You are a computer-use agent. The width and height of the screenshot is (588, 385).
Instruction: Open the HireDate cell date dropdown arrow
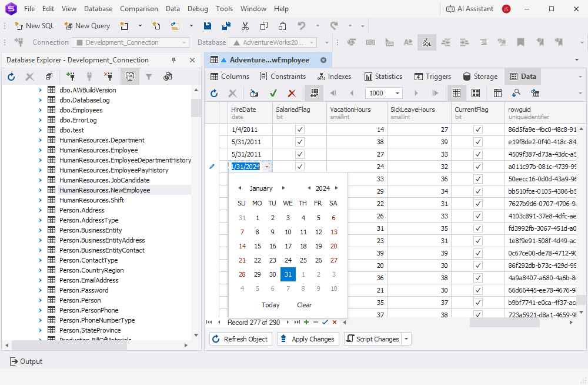pos(267,167)
